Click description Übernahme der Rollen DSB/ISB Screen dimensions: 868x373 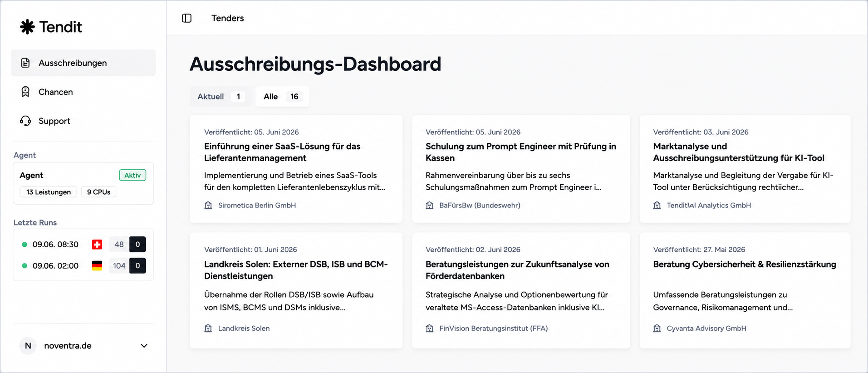[289, 301]
